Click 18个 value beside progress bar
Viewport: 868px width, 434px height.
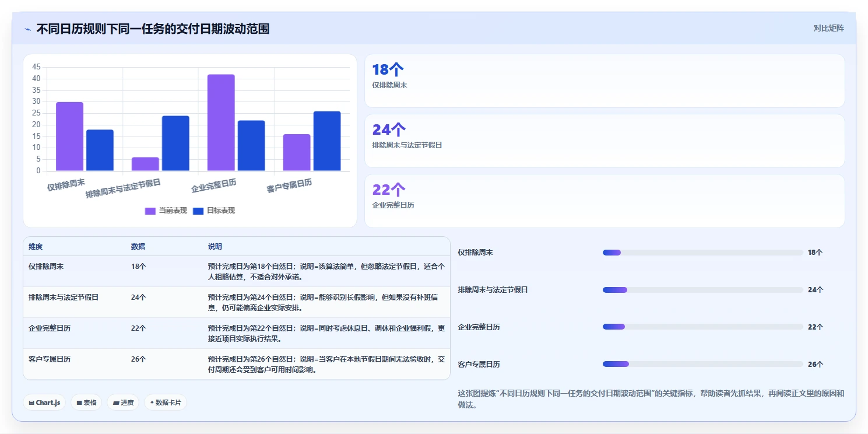point(816,253)
